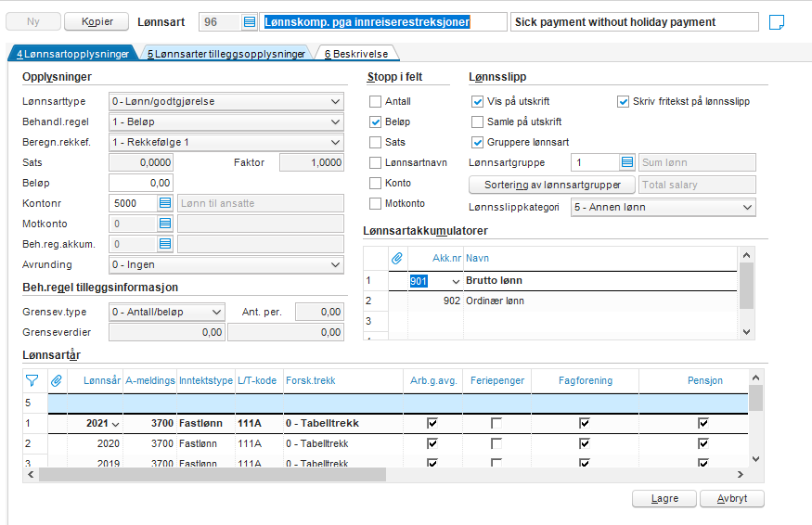This screenshot has width=812, height=525.
Task: Click the Ny button
Action: pyautogui.click(x=33, y=21)
